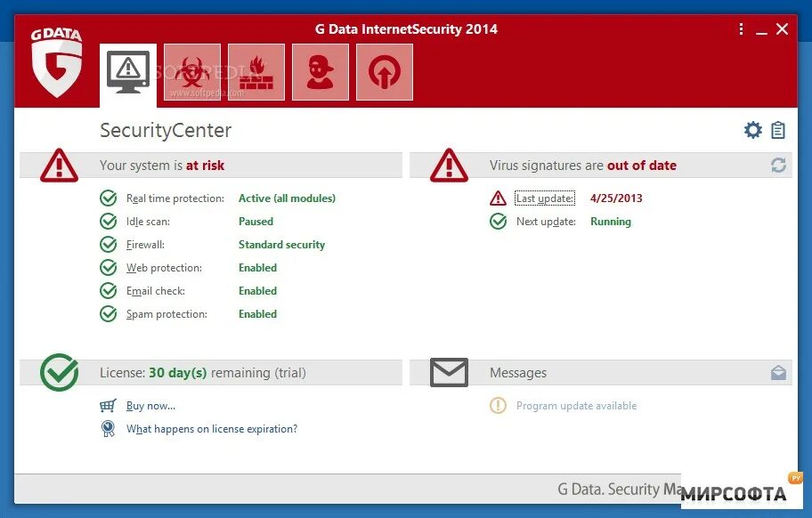Image resolution: width=812 pixels, height=518 pixels.
Task: Click the 'Buy now...' link
Action: tap(150, 406)
